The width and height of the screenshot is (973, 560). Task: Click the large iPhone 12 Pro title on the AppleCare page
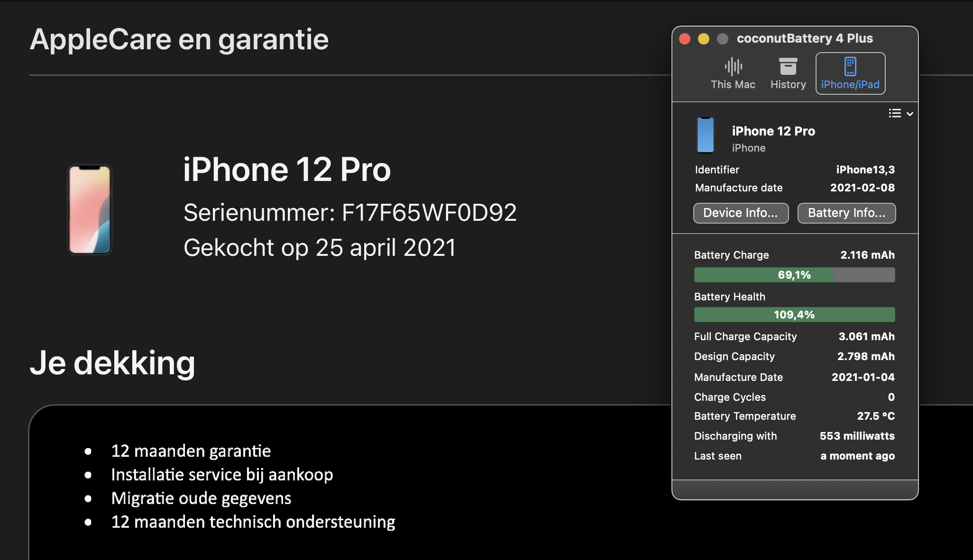(287, 170)
